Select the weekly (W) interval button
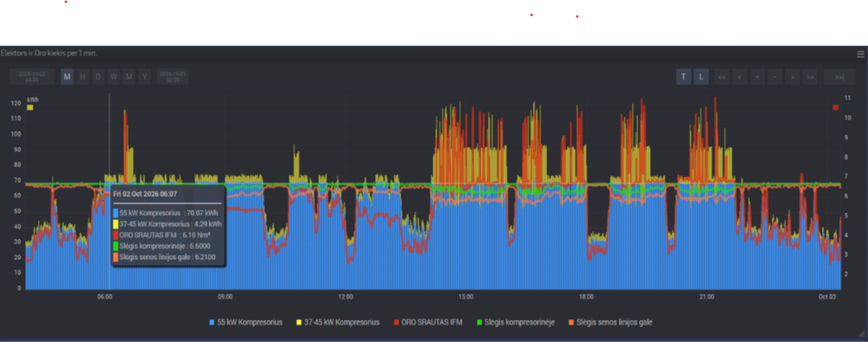Screen dimensions: 868x342 tap(114, 77)
